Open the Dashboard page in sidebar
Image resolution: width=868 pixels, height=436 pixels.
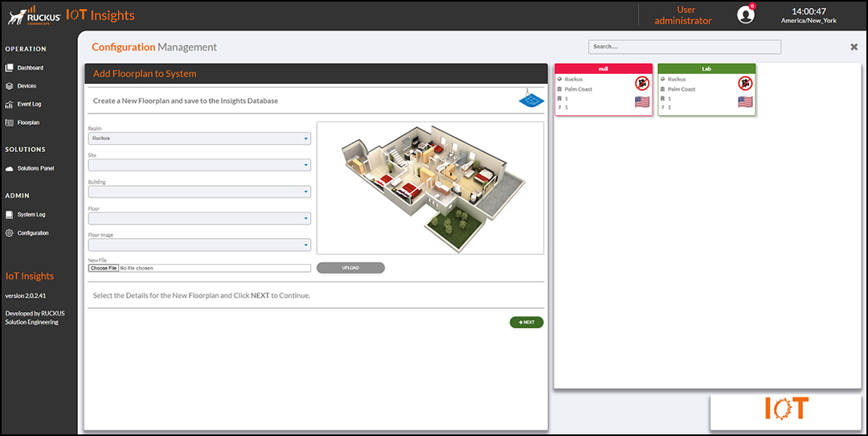point(24,68)
